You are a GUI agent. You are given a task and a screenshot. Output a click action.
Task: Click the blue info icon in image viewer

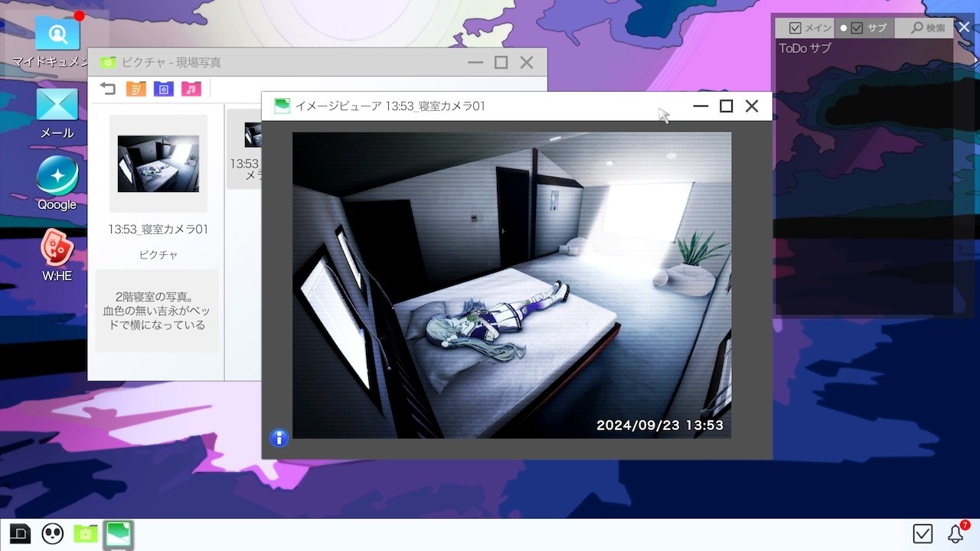pyautogui.click(x=279, y=438)
